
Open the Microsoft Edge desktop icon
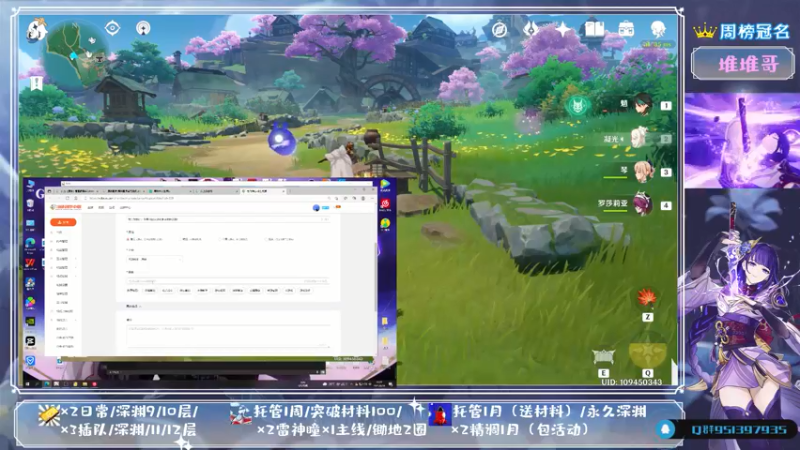pyautogui.click(x=30, y=243)
